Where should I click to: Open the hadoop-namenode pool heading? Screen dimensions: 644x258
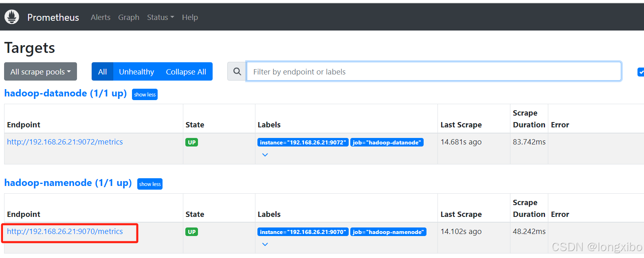pos(68,183)
